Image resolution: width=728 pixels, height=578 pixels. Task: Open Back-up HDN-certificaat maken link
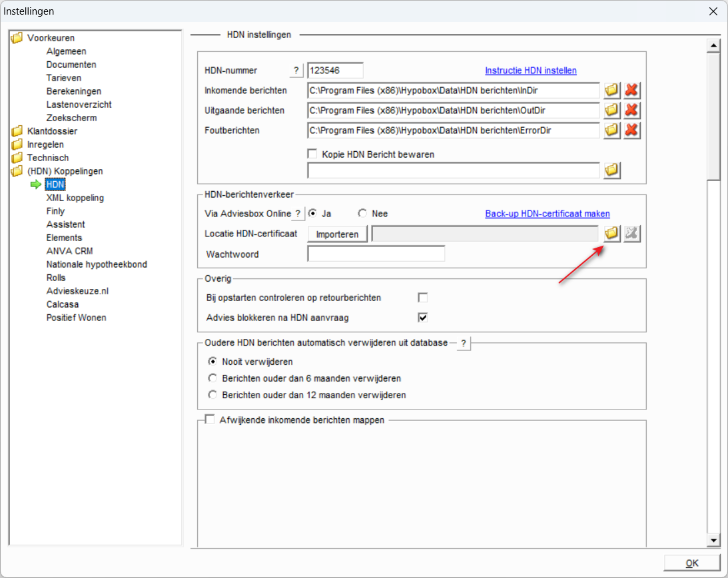[x=547, y=214]
